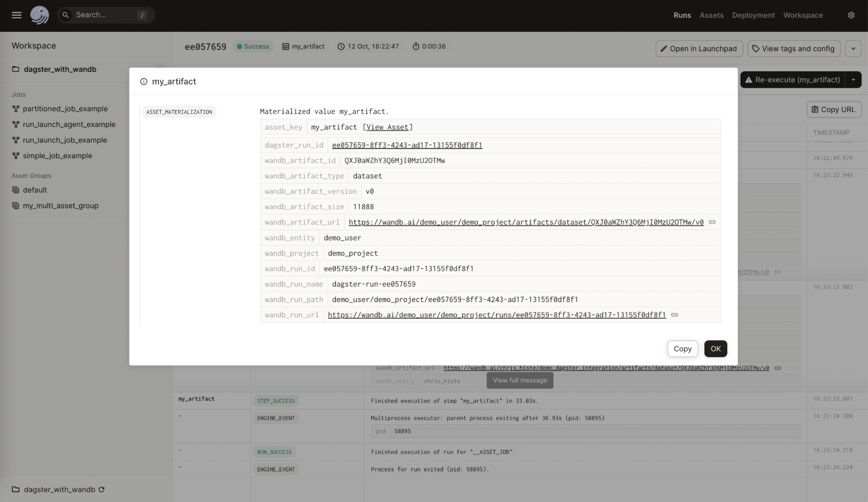Open the Deployment section
Viewport: 868px width, 502px height.
click(x=753, y=15)
